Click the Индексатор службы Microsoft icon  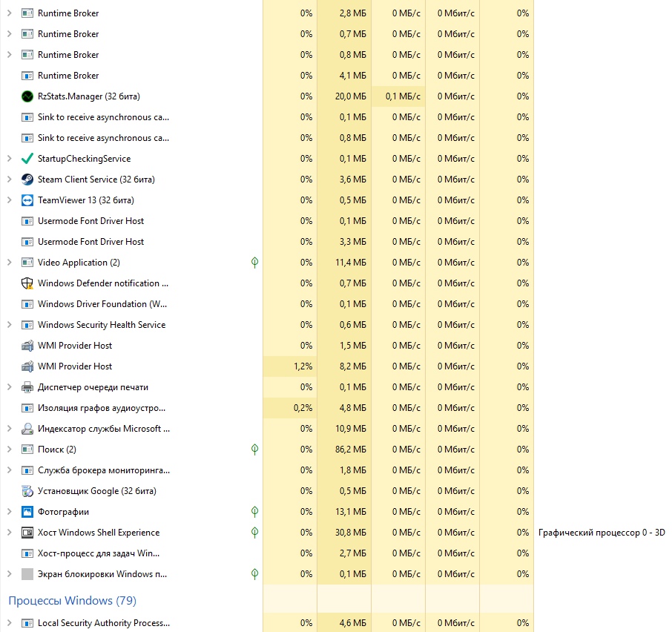click(x=27, y=429)
